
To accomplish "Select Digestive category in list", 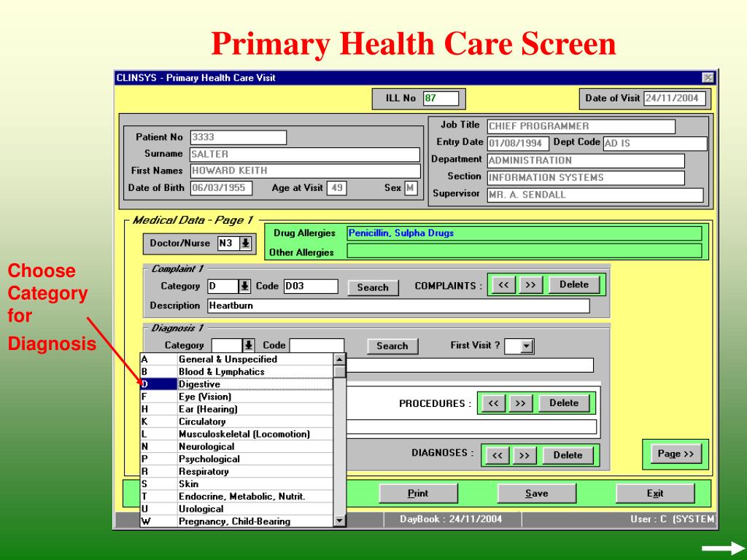I will click(x=237, y=384).
